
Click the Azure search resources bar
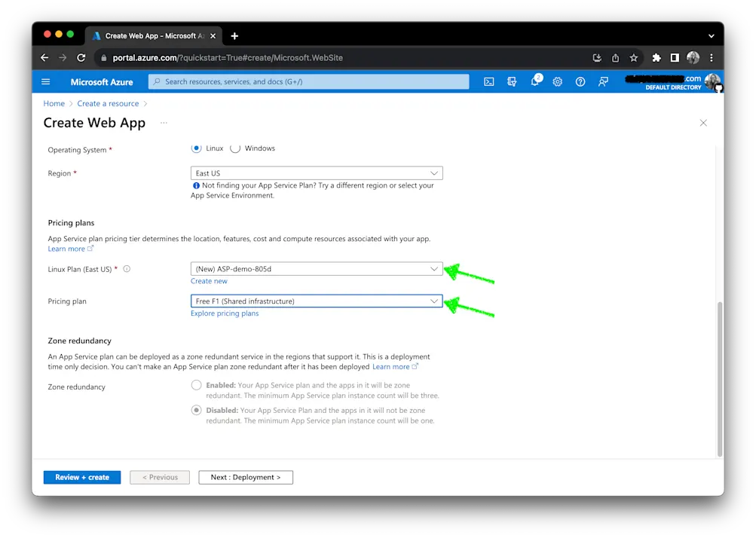[x=309, y=81]
